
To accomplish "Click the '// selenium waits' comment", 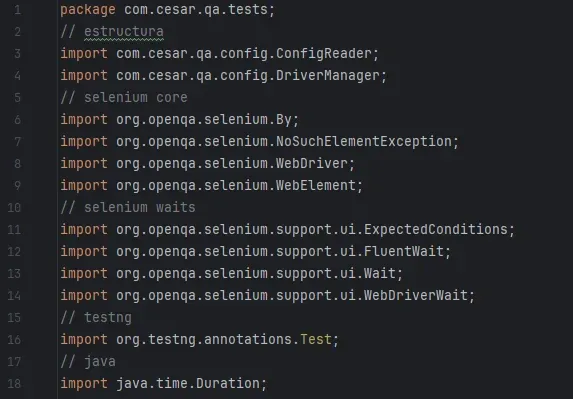I will coord(128,208).
